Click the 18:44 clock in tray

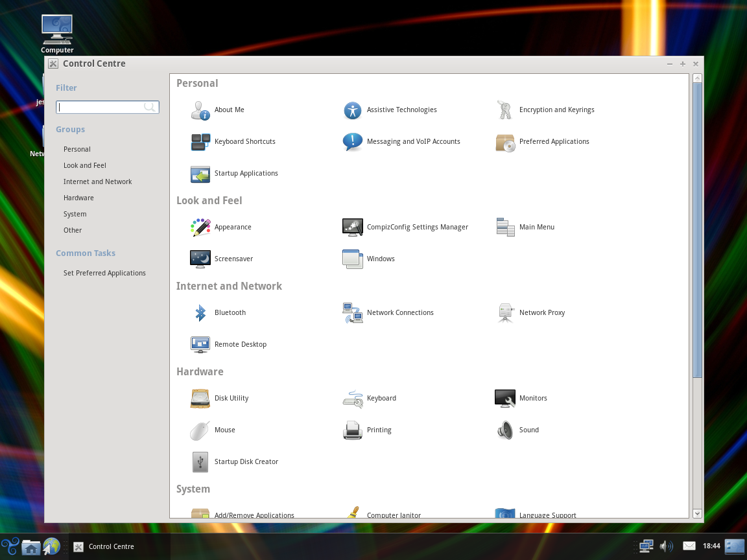click(x=711, y=546)
